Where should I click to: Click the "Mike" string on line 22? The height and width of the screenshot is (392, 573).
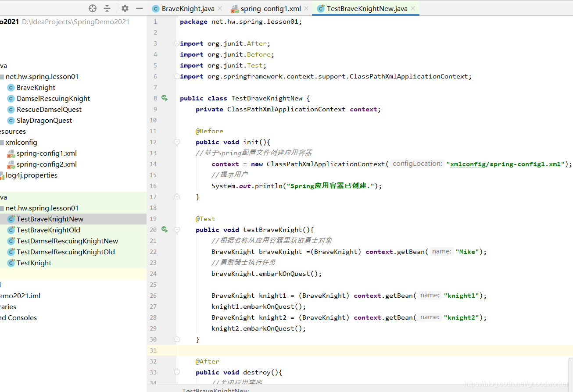click(467, 252)
